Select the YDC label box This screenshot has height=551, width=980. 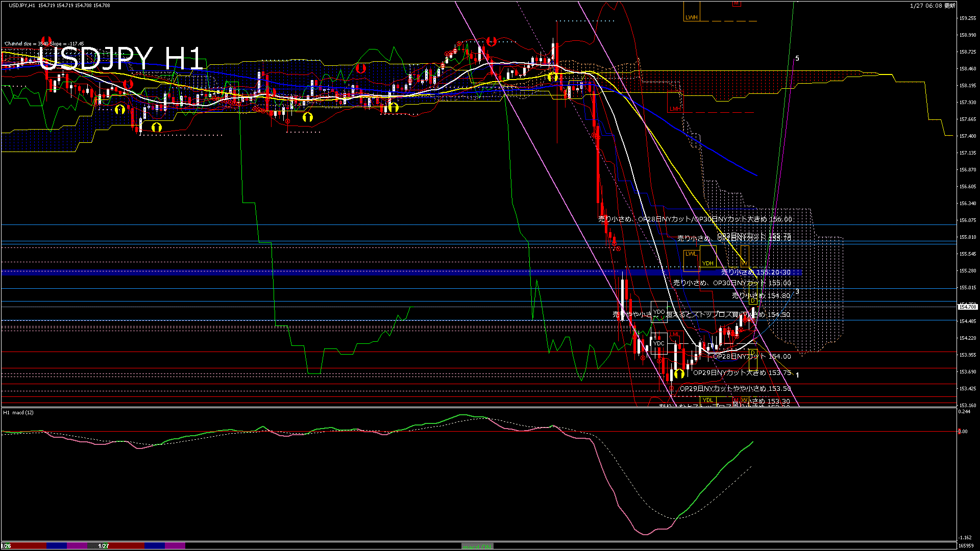coord(659,343)
